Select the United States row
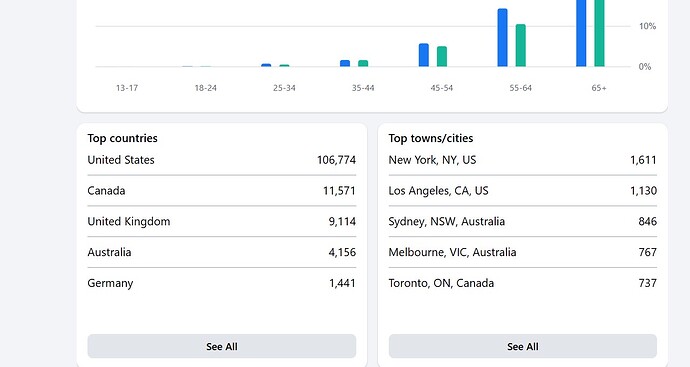The width and height of the screenshot is (690, 367). point(221,160)
